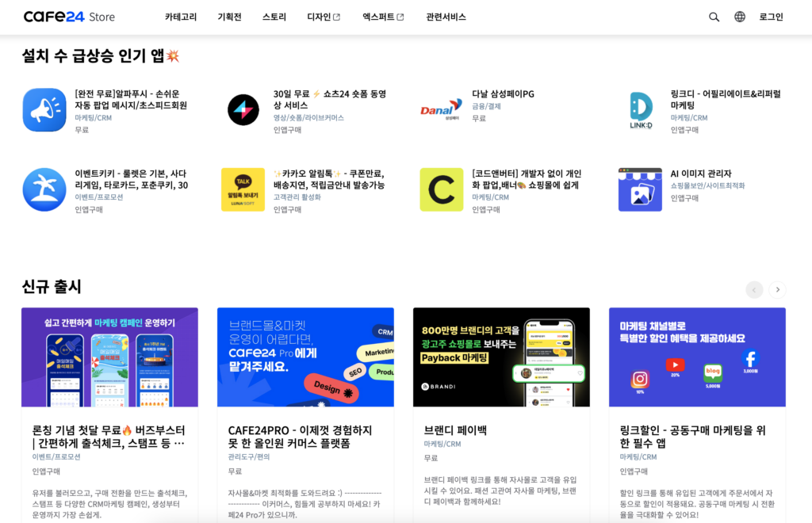Open the 알파푸시 megaphone app icon

(x=44, y=109)
